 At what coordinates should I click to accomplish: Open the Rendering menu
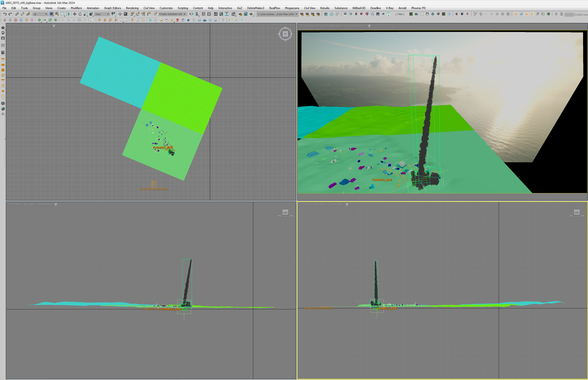tap(132, 8)
